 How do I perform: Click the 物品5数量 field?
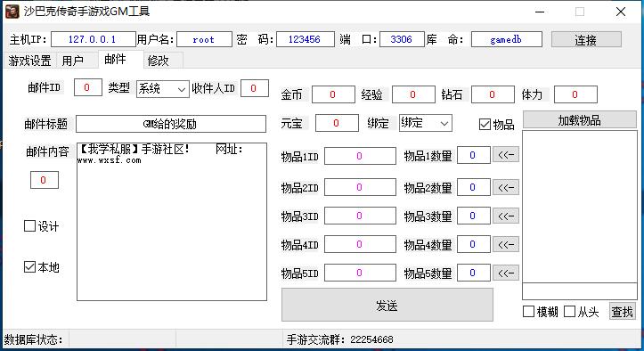[x=474, y=273]
